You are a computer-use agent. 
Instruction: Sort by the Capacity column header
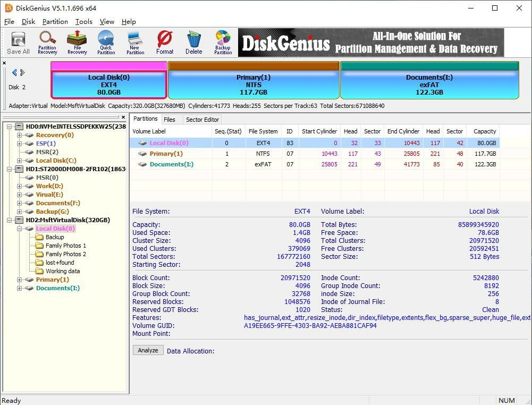[x=484, y=131]
